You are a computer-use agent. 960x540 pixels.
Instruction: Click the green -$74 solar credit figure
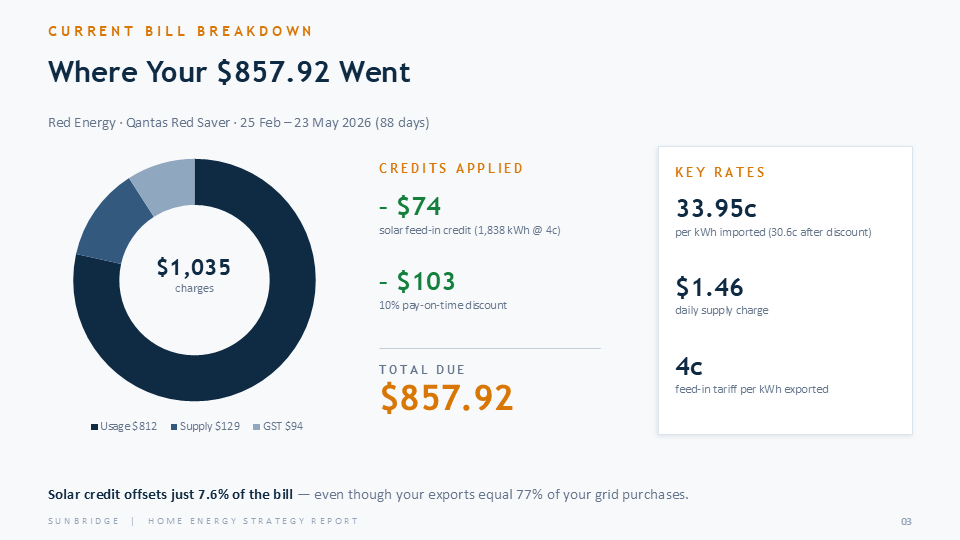(x=410, y=206)
